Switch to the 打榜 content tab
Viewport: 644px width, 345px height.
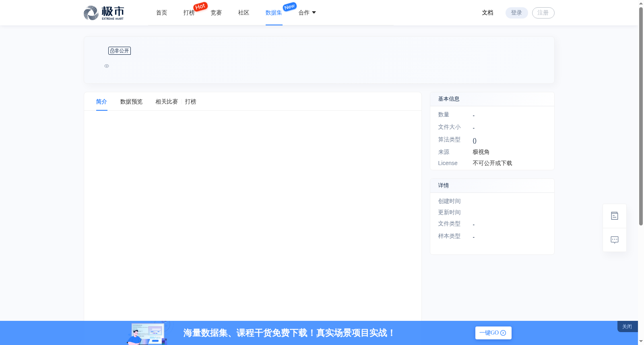[x=191, y=102]
